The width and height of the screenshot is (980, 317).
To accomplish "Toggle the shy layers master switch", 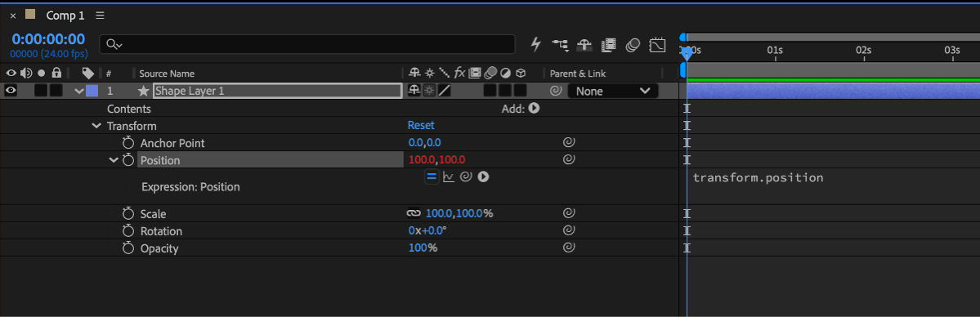I will click(x=584, y=45).
